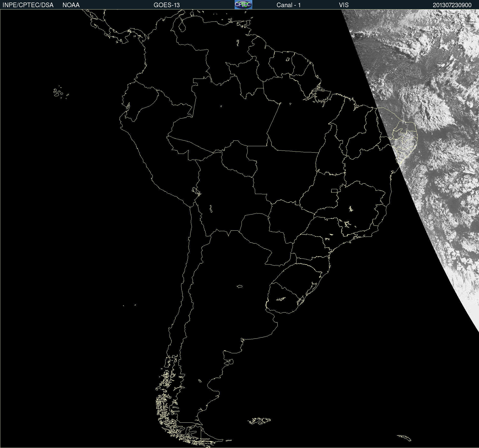
Task: Click the CPTEC logo in header
Action: pos(243,5)
